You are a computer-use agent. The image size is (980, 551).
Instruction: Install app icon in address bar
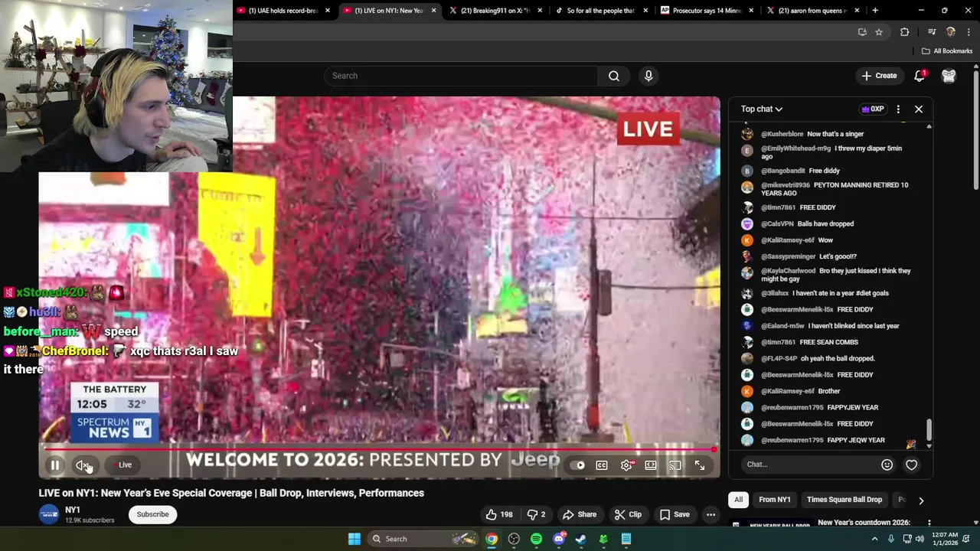click(x=862, y=32)
